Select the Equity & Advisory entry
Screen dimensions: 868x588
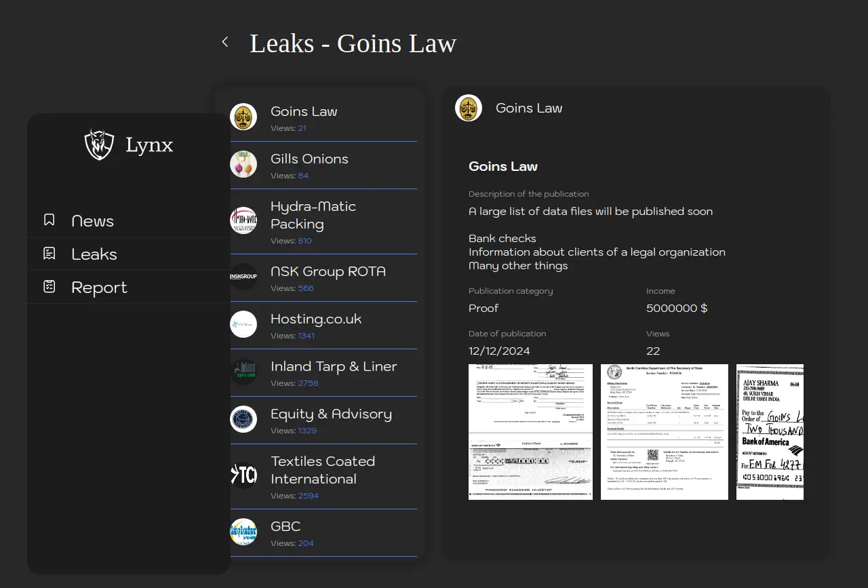tap(330, 414)
